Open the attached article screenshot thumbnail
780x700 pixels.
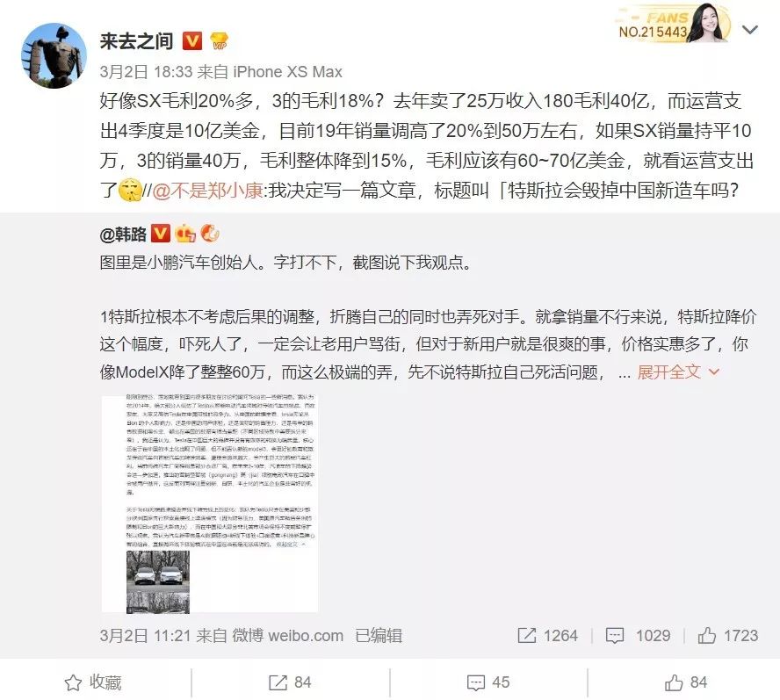pos(209,503)
